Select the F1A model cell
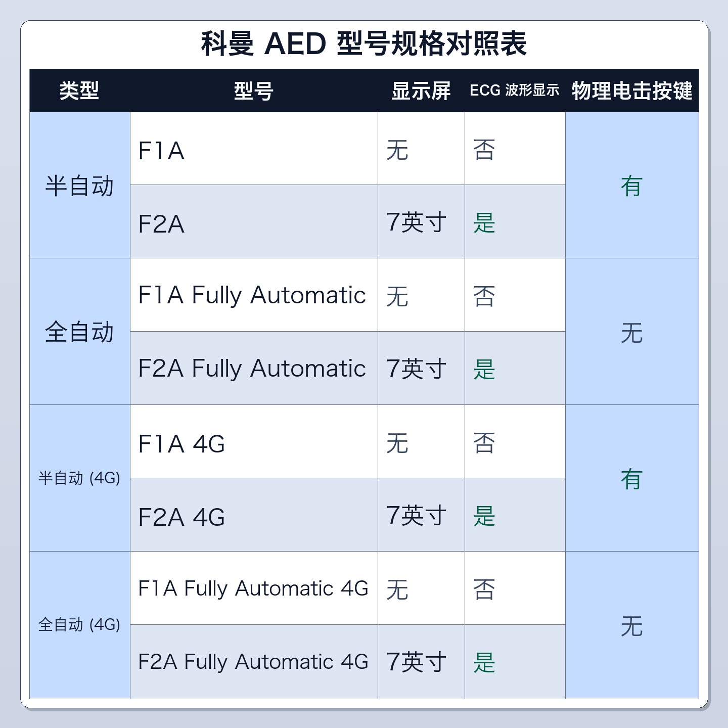This screenshot has height=728, width=728. tap(254, 149)
